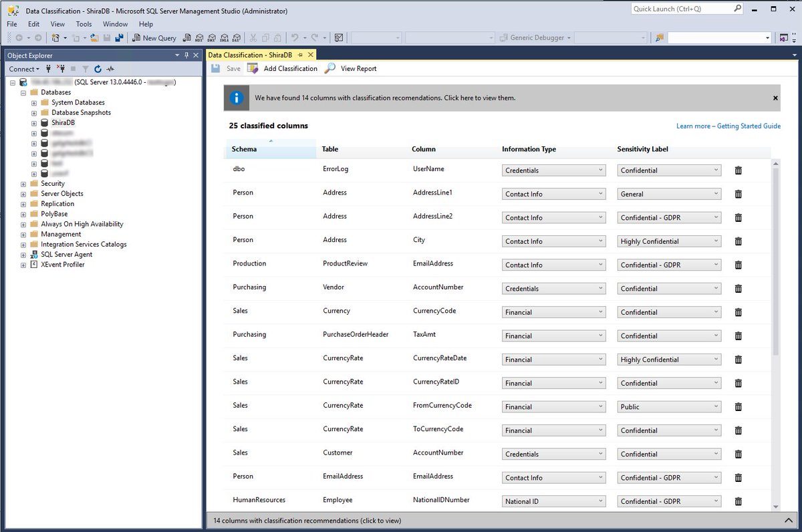Pin the Object Explorer panel

coord(186,55)
